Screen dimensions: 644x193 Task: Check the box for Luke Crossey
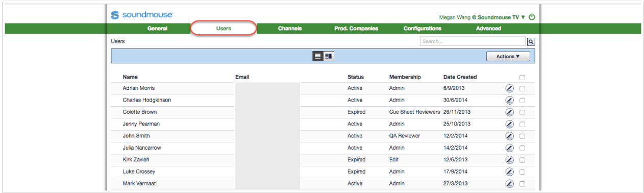(522, 172)
